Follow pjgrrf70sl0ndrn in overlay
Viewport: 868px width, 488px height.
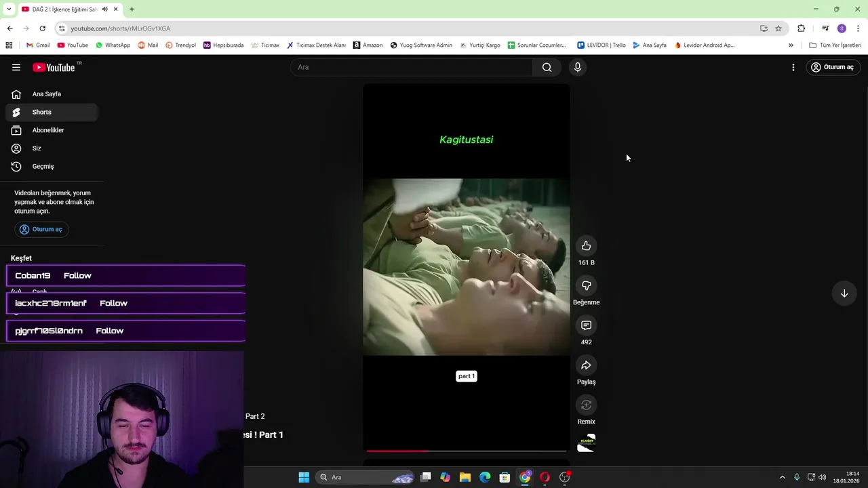(110, 331)
